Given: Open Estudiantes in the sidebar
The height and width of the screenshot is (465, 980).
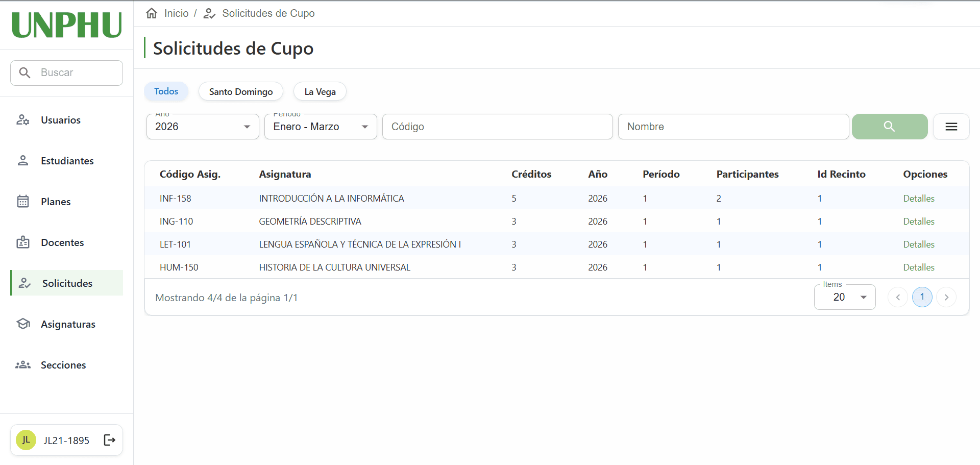Looking at the screenshot, I should pyautogui.click(x=66, y=161).
